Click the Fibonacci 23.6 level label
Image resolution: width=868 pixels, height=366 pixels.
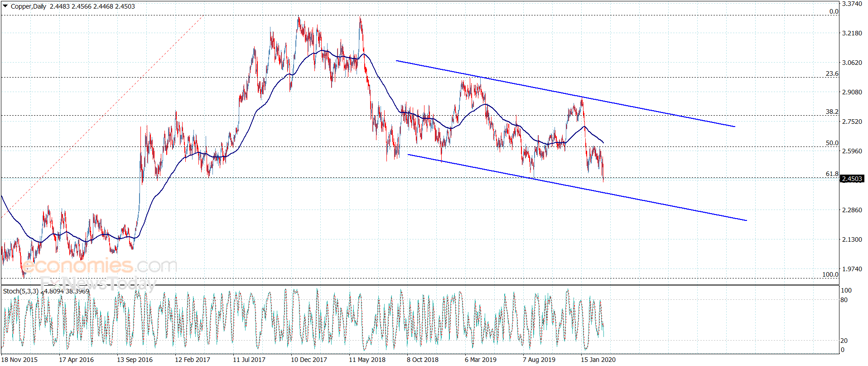[x=832, y=73]
